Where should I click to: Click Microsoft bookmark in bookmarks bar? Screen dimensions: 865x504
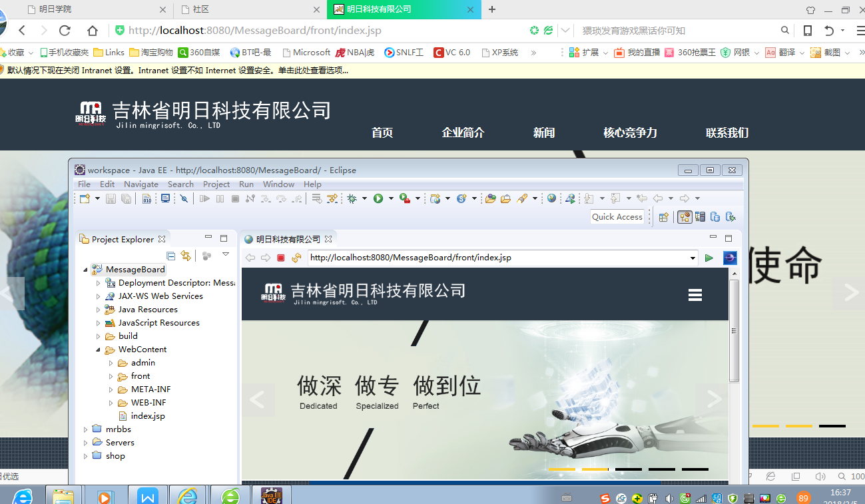tap(306, 53)
